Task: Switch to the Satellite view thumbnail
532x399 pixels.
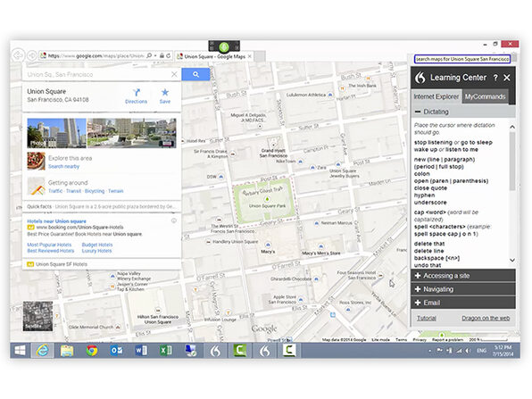Action: [x=37, y=316]
